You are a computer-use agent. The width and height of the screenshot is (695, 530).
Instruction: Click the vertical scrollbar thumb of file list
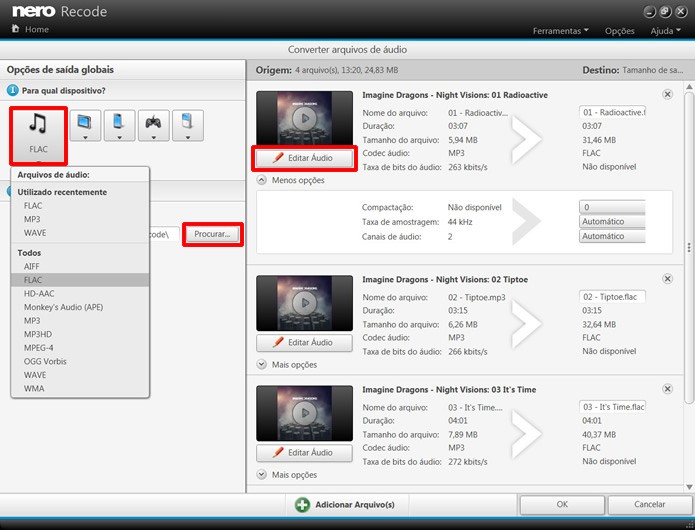689,247
